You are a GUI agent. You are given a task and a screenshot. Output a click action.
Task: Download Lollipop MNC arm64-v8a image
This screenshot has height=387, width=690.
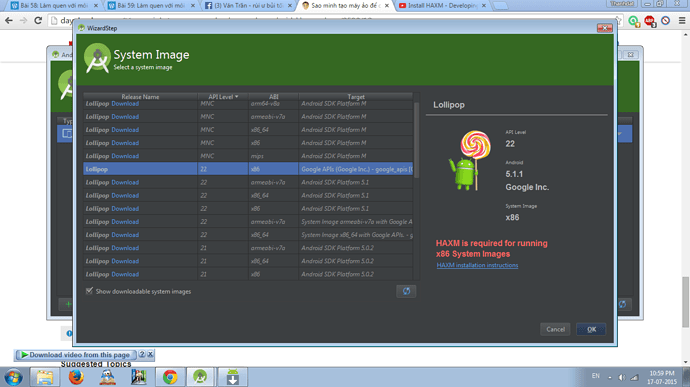[x=125, y=104]
